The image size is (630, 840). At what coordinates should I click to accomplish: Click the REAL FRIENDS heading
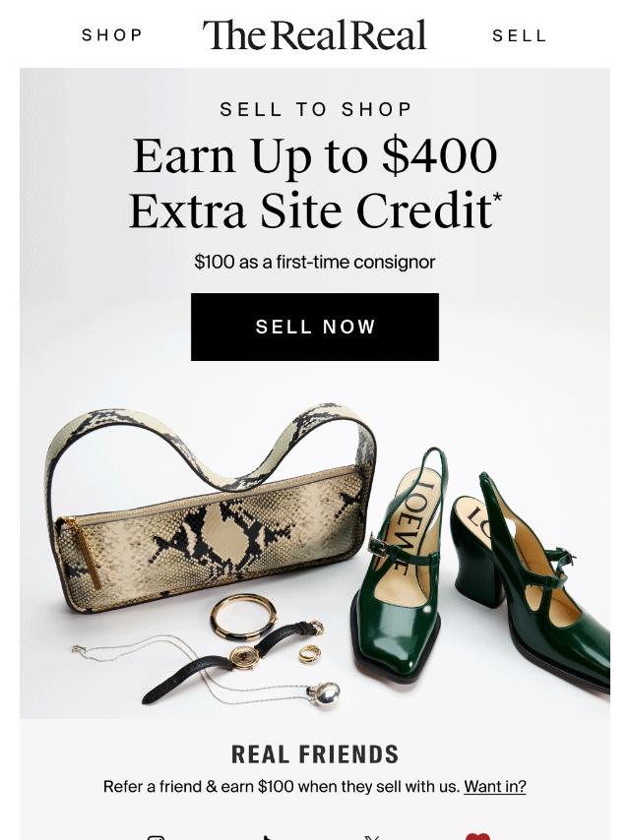[x=315, y=754]
